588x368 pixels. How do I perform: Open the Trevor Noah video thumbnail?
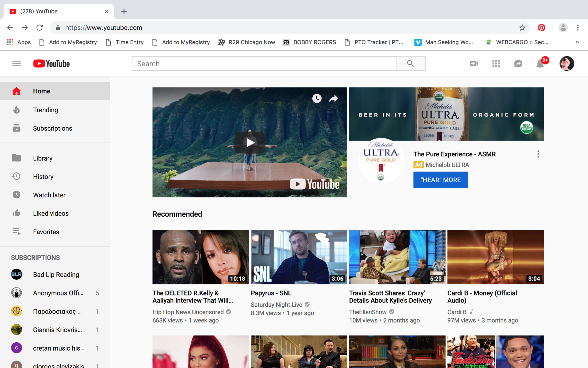(495, 352)
